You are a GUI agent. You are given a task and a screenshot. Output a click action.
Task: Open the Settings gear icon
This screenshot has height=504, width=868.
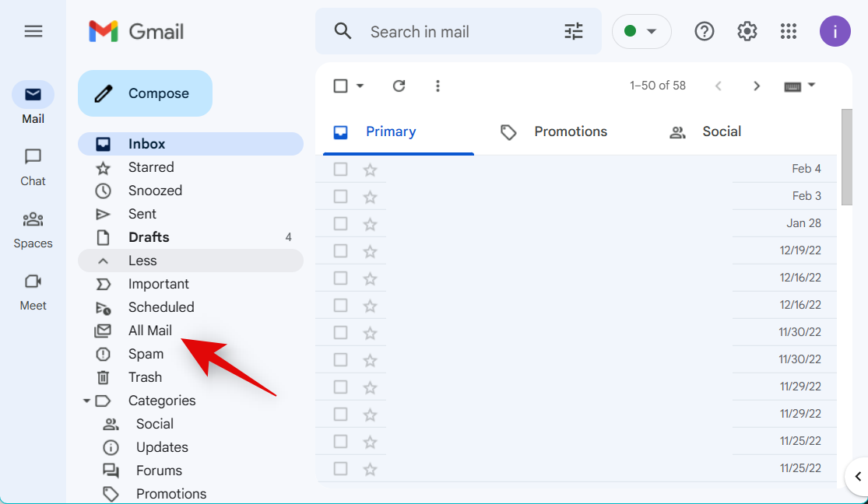pos(747,31)
